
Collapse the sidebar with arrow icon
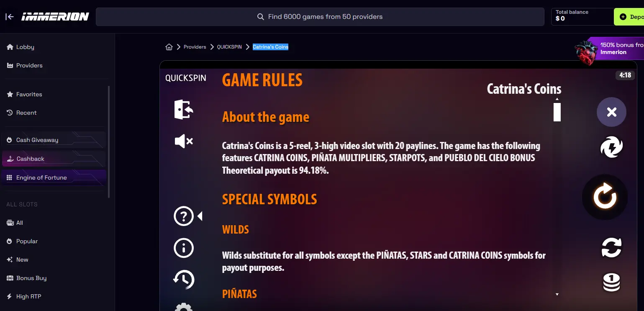9,17
